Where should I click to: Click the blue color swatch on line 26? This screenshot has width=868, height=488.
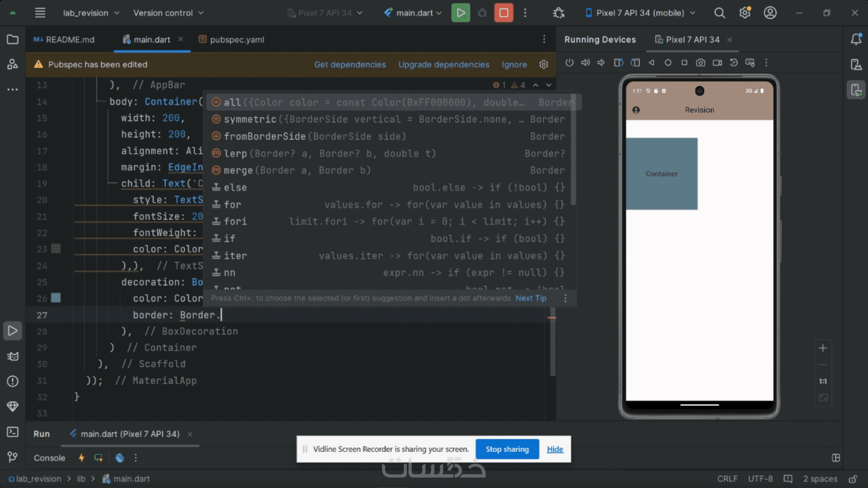click(x=56, y=298)
